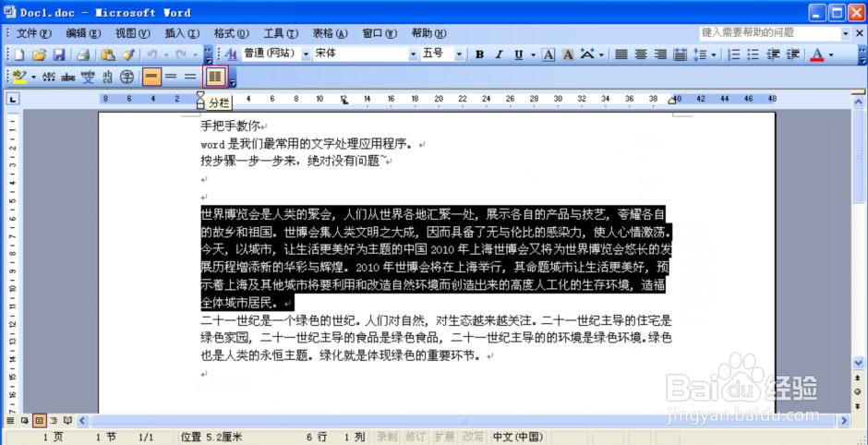Apply highlight with the highlighter pen
The height and width of the screenshot is (445, 868).
coord(19,77)
